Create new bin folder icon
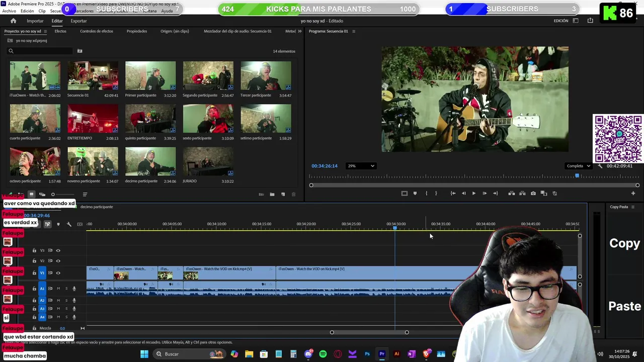 click(272, 194)
